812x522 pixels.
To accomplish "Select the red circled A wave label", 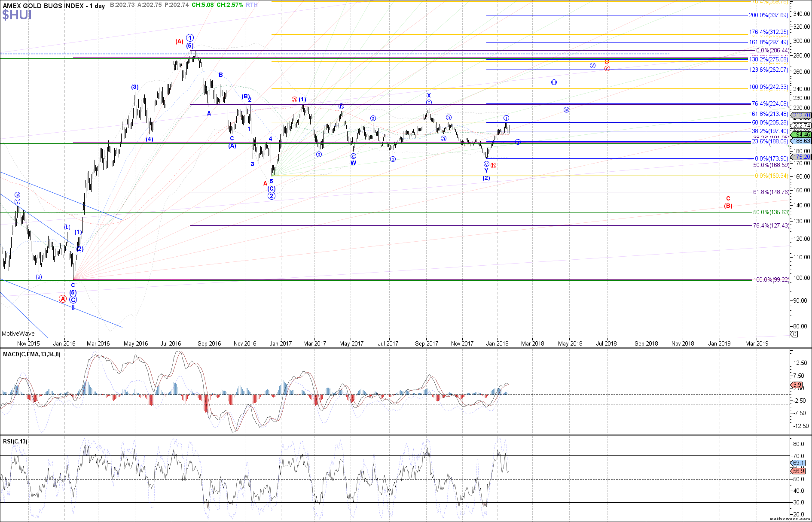I will pyautogui.click(x=63, y=299).
